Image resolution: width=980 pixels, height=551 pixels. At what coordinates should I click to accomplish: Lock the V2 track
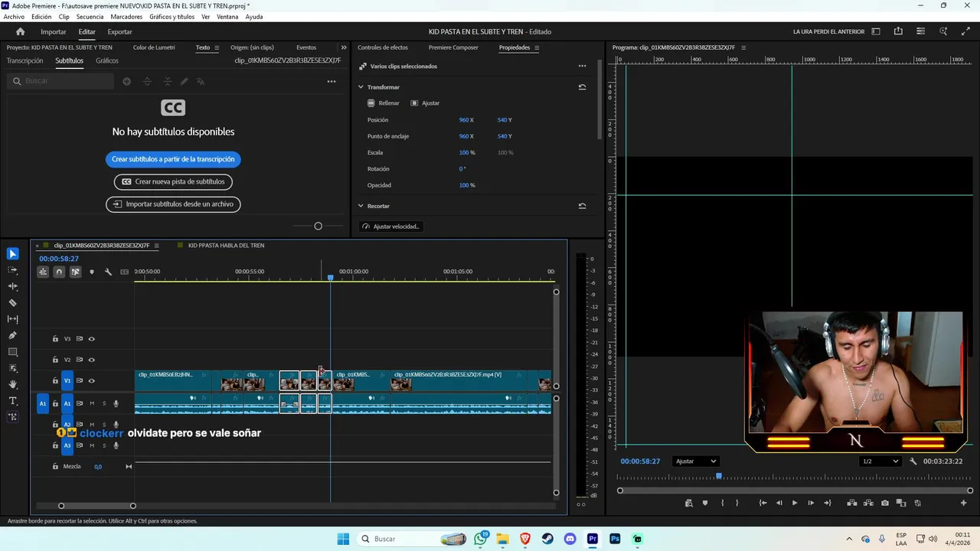click(x=55, y=360)
